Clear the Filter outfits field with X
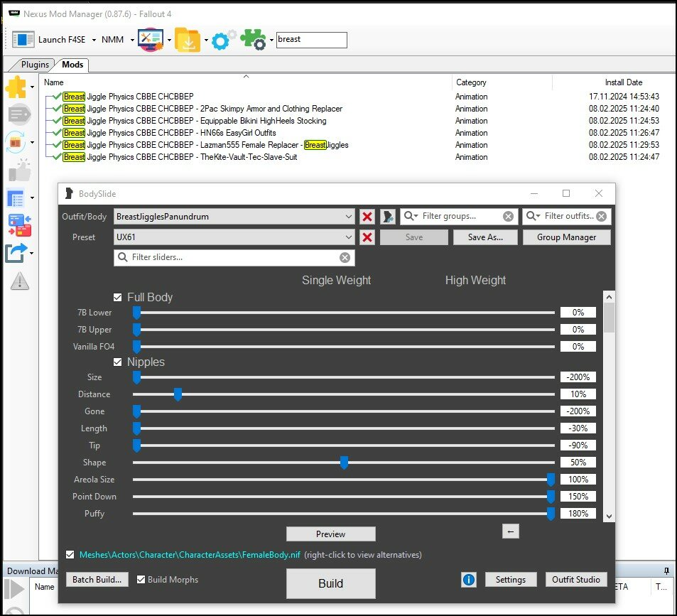The height and width of the screenshot is (616, 677). point(602,216)
